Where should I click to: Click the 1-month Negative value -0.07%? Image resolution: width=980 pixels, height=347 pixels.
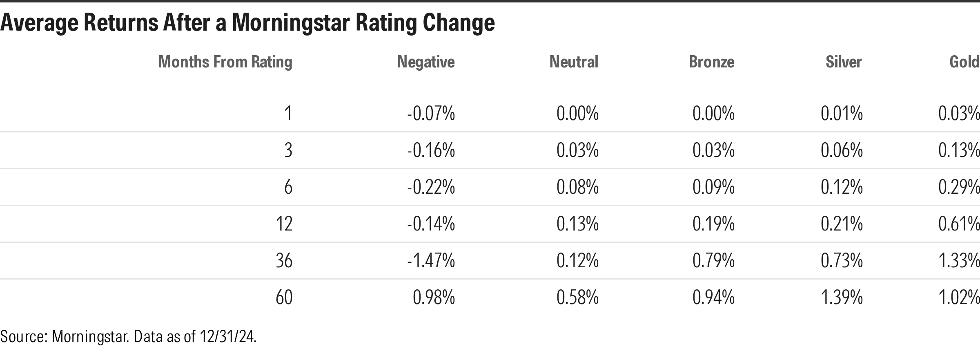click(x=431, y=113)
